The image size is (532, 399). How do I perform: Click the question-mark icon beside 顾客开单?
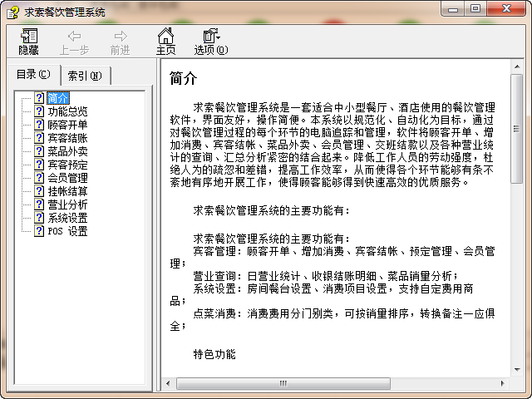[x=39, y=125]
